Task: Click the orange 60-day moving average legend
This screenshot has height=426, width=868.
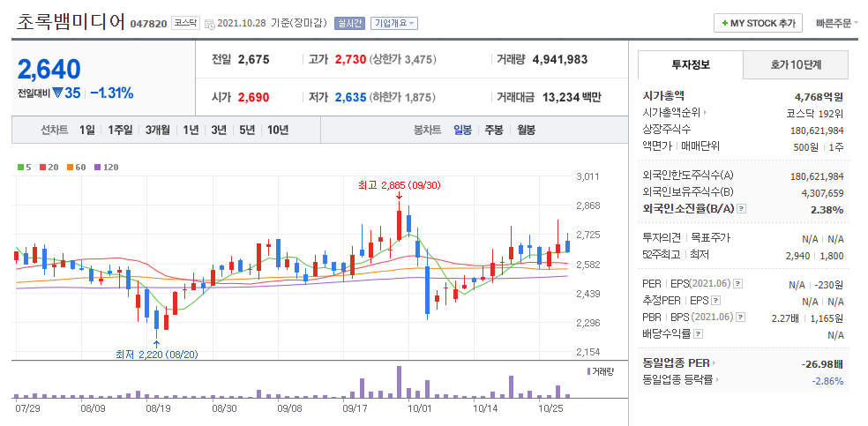Action: click(77, 167)
